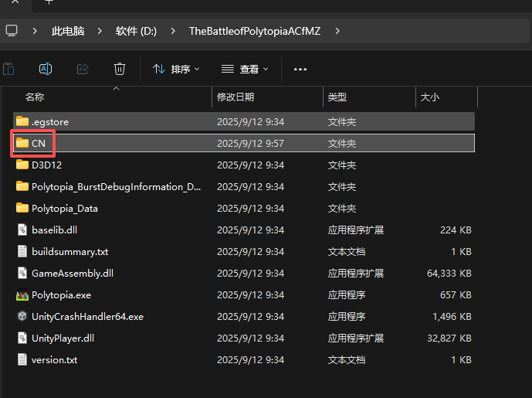Select the file name baselib.dll

pyautogui.click(x=54, y=230)
